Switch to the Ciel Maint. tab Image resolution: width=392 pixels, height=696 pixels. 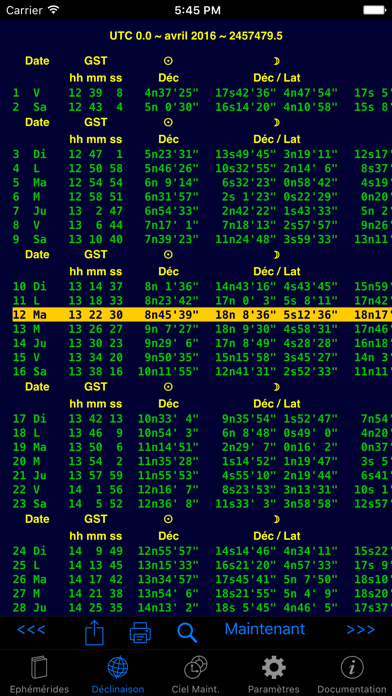tap(196, 675)
